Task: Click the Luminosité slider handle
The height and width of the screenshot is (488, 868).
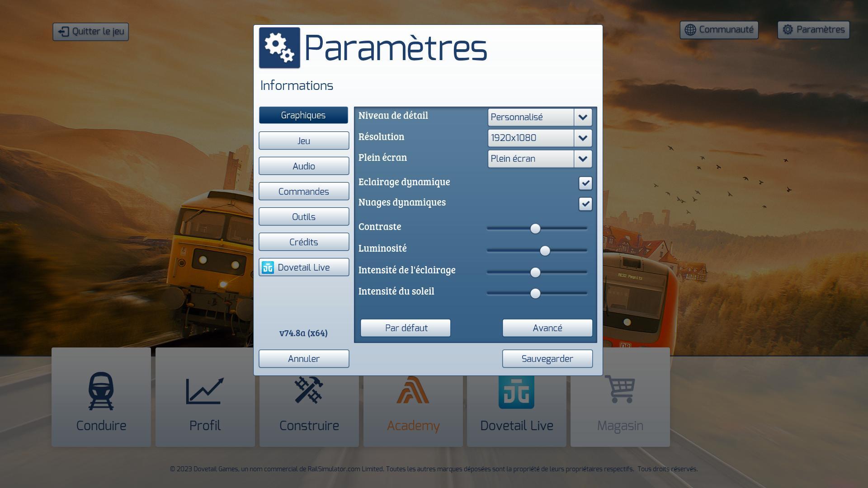Action: (545, 251)
